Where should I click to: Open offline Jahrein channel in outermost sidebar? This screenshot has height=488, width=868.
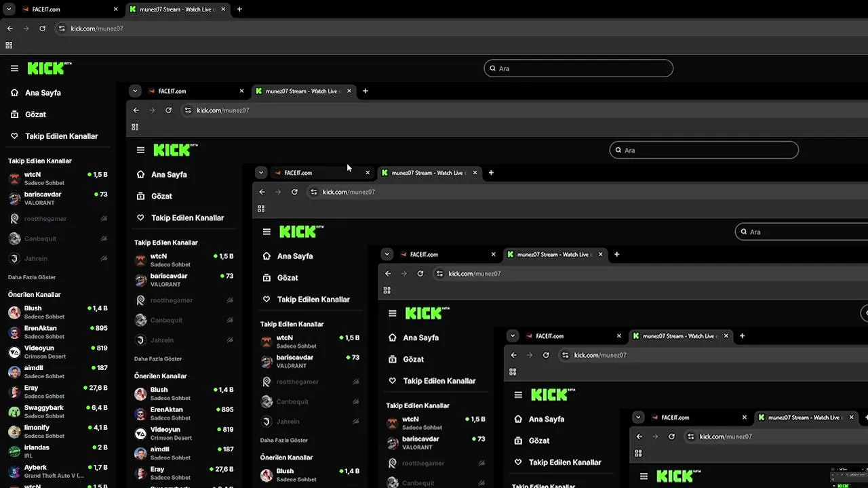coord(58,258)
